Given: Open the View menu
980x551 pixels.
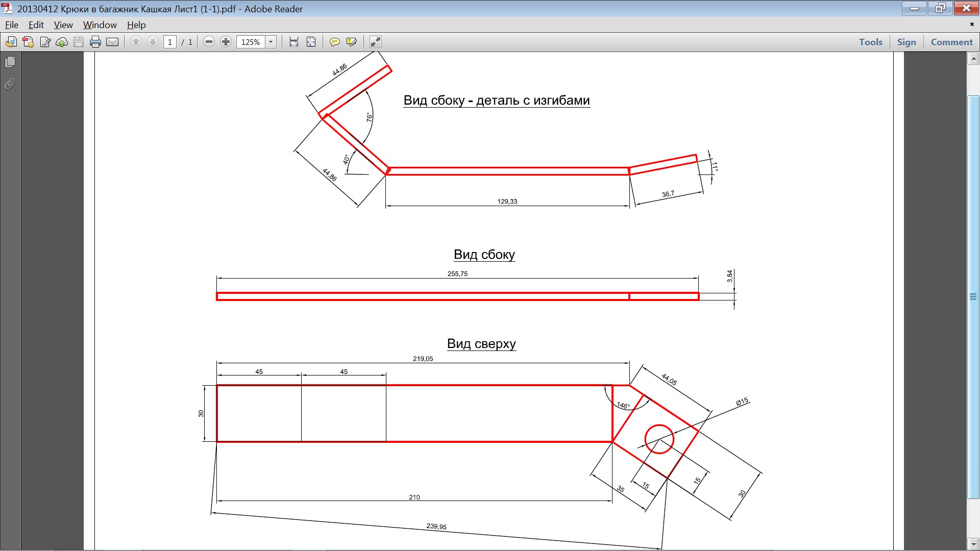Looking at the screenshot, I should pyautogui.click(x=63, y=25).
